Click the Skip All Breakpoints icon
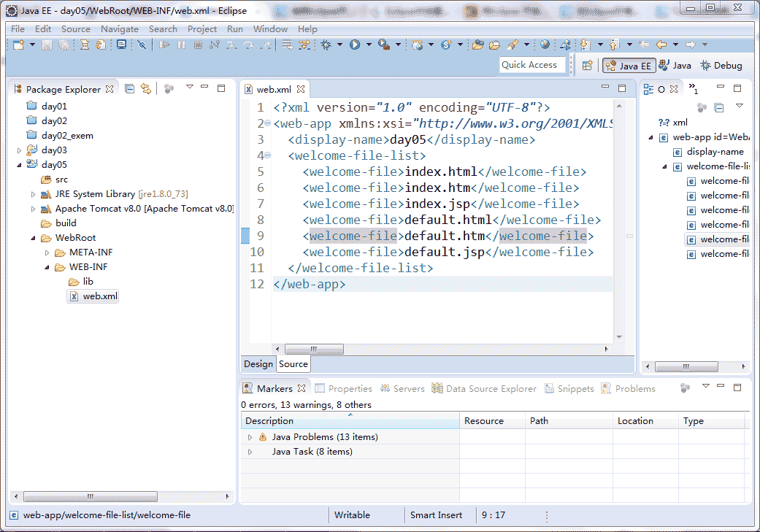760x532 pixels. (x=142, y=45)
